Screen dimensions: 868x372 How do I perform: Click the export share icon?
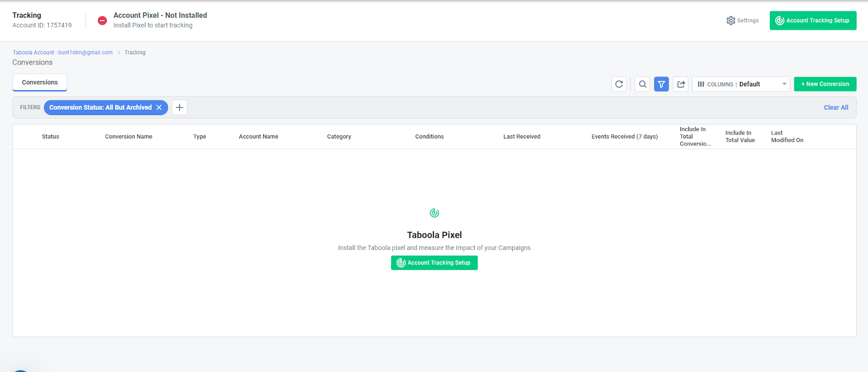tap(681, 84)
